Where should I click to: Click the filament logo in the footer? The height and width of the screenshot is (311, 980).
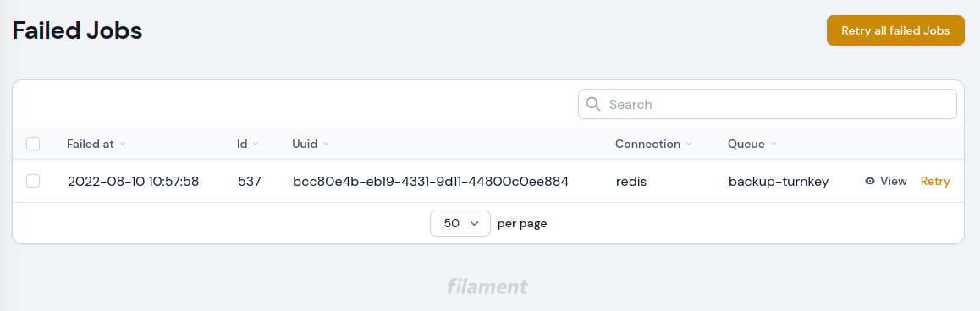[487, 286]
